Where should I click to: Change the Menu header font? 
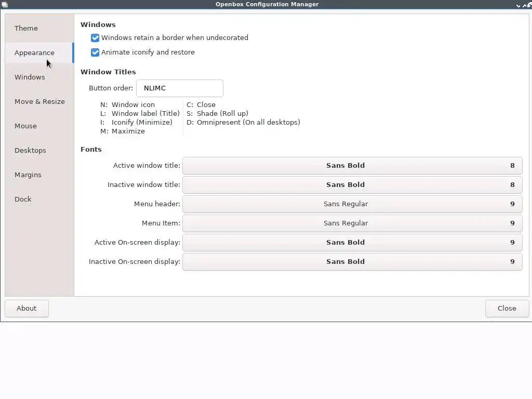(x=352, y=204)
